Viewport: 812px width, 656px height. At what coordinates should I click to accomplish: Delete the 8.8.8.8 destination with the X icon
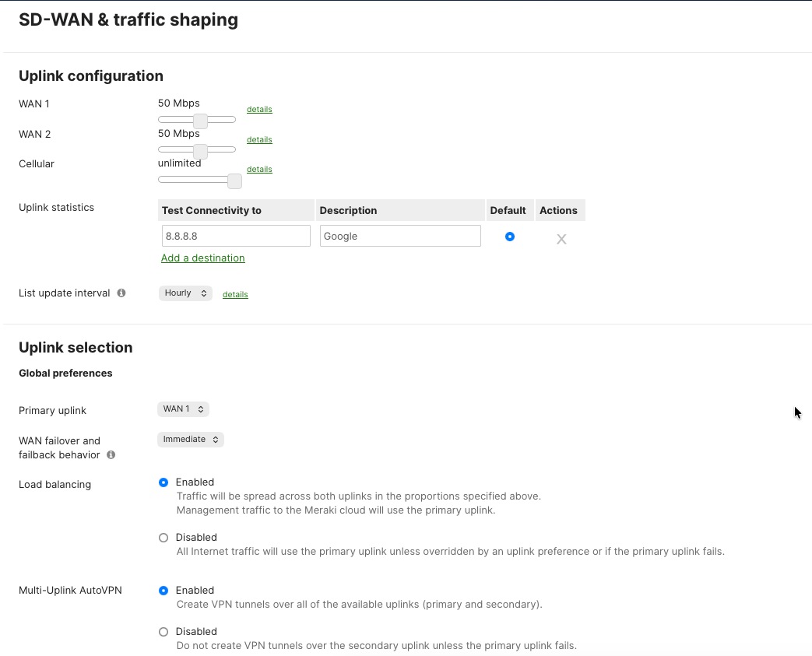tap(561, 239)
